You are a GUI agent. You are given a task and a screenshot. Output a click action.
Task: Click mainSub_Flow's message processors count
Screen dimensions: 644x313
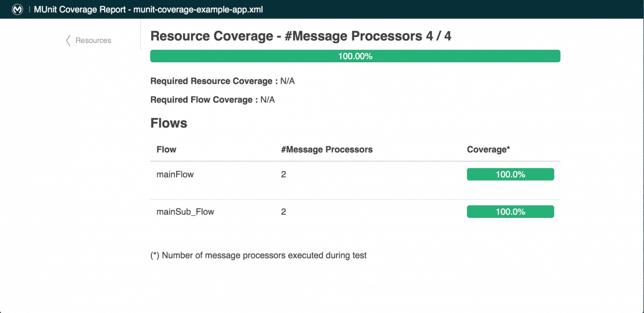click(x=283, y=212)
